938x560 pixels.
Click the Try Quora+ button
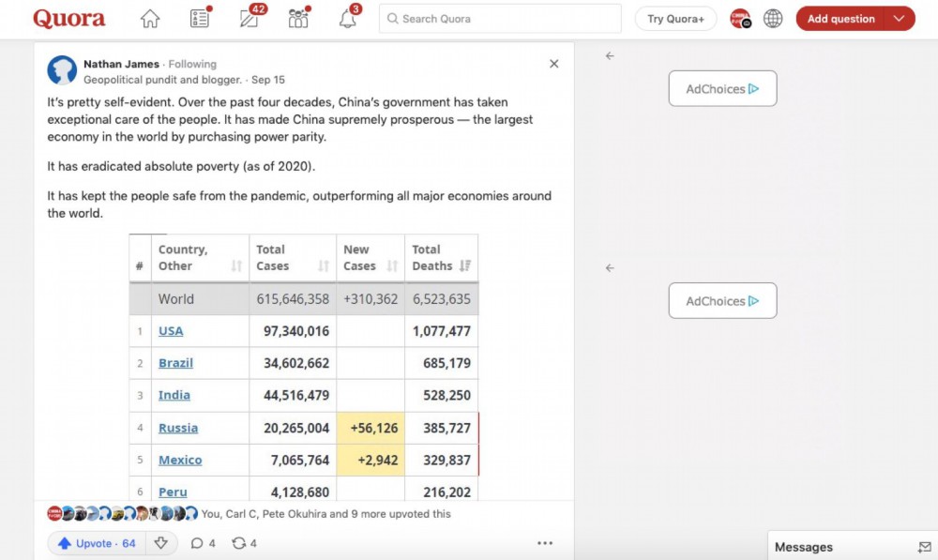pos(676,19)
